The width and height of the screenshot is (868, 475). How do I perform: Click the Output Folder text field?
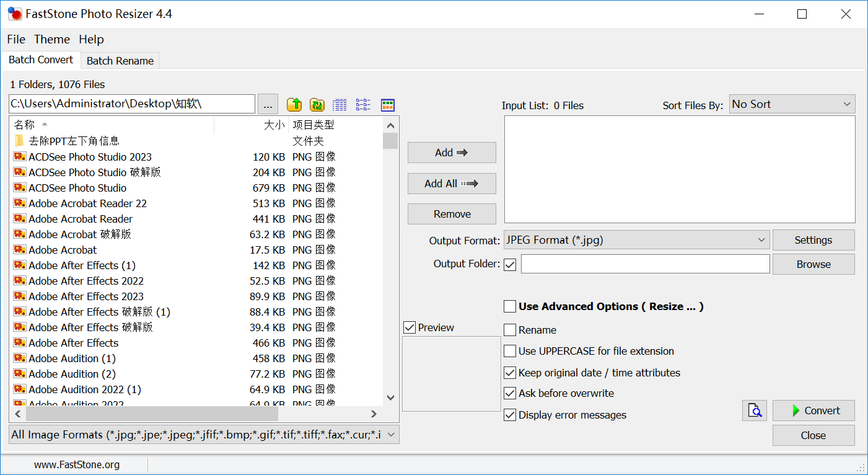coord(646,264)
